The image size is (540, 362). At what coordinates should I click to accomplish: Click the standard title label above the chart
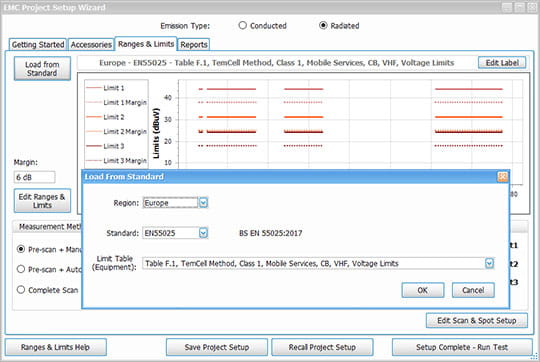(277, 63)
